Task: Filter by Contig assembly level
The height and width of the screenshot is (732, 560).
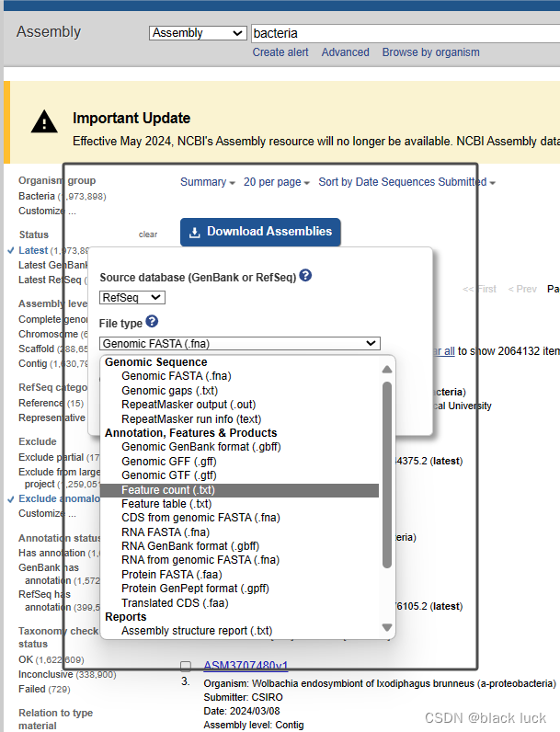Action: [x=33, y=363]
